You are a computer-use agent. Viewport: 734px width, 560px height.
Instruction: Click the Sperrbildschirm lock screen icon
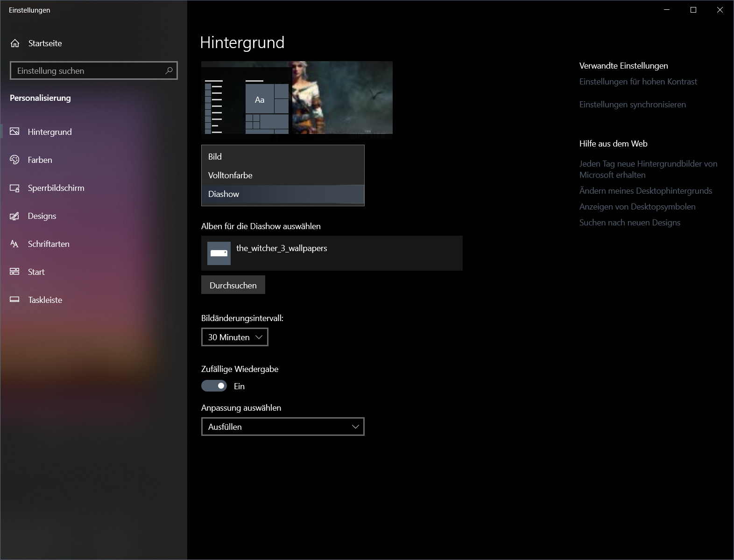click(14, 188)
